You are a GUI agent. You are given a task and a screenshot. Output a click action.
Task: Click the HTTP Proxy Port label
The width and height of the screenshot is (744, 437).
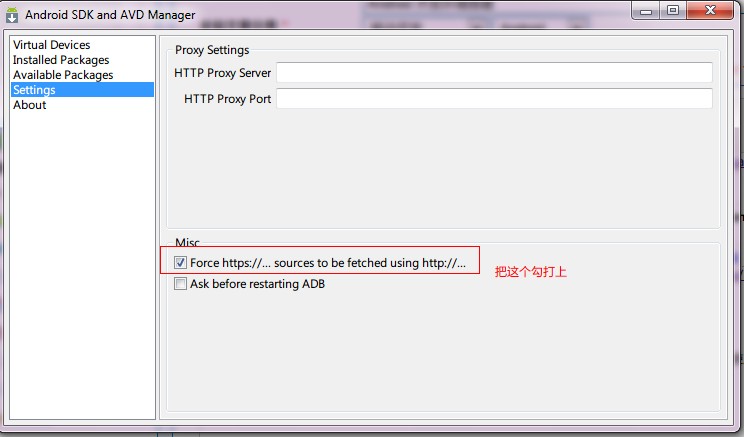click(228, 99)
